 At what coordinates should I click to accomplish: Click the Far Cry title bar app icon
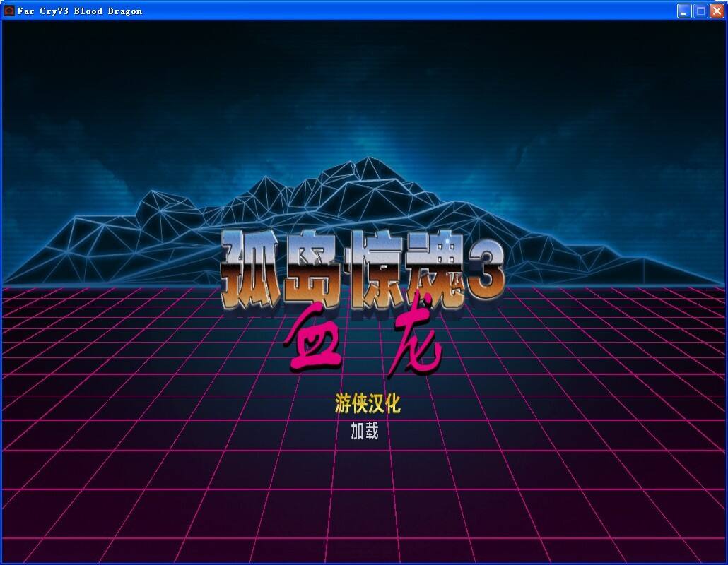click(9, 11)
